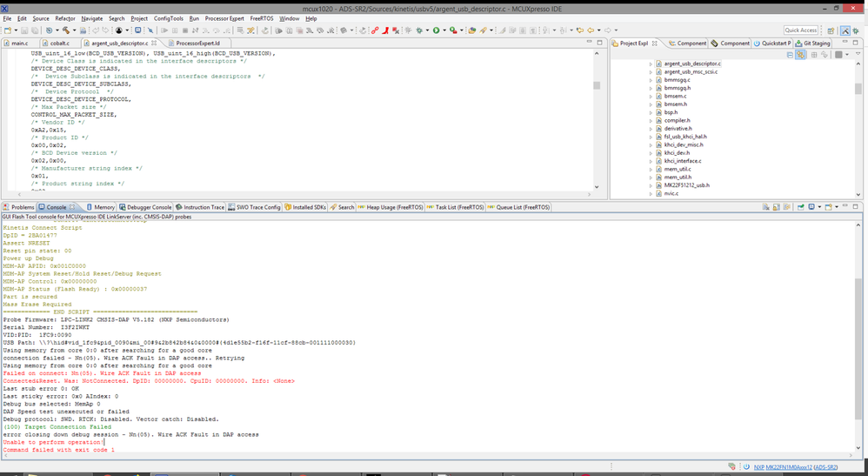The height and width of the screenshot is (476, 868).
Task: Click the Project Explorer vertical scrollbar
Action: (858, 127)
